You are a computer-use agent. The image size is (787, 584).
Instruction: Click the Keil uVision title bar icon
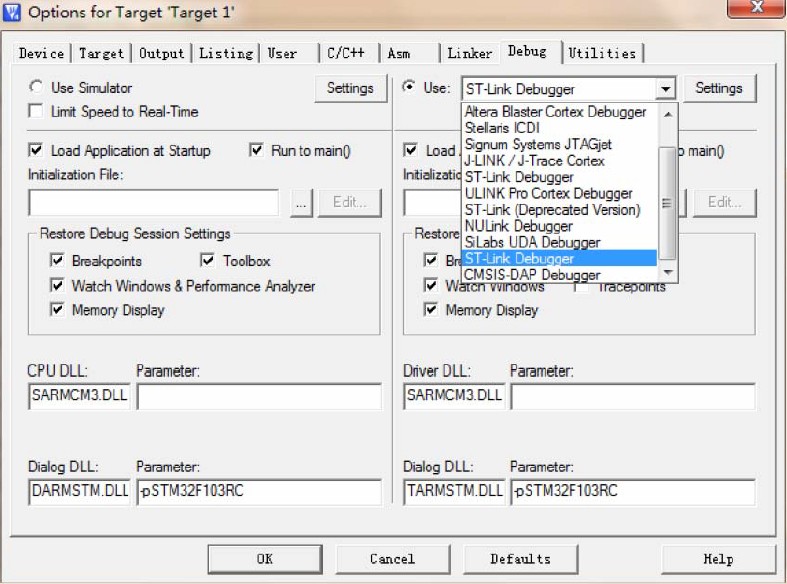[12, 11]
